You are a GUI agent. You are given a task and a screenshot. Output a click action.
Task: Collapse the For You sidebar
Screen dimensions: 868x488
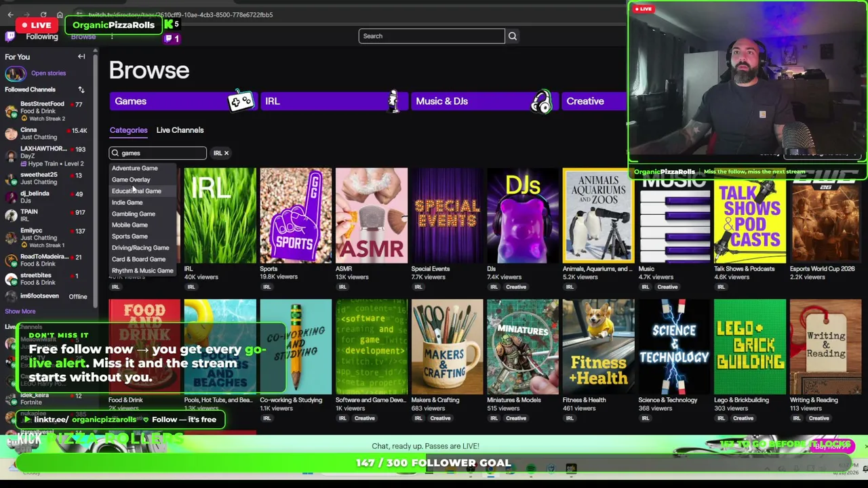point(81,57)
